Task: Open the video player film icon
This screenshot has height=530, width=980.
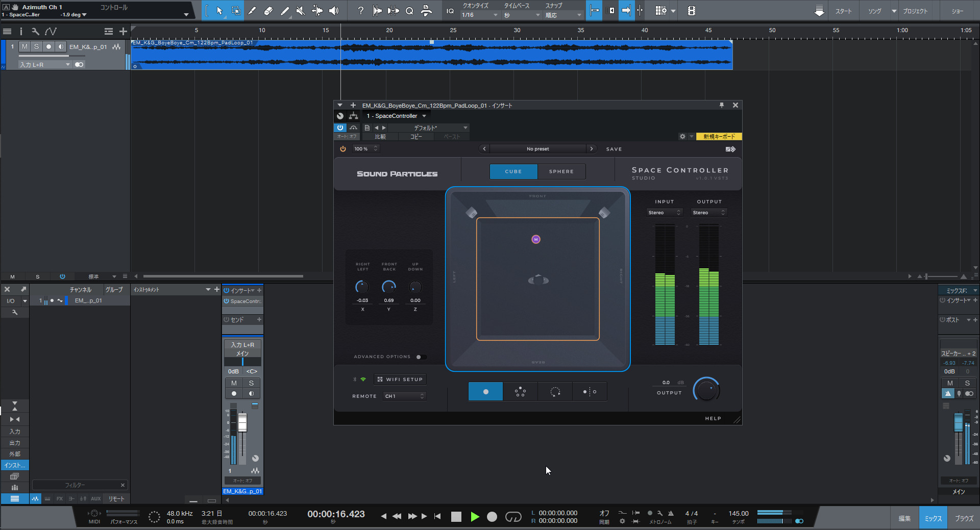Action: pos(692,11)
